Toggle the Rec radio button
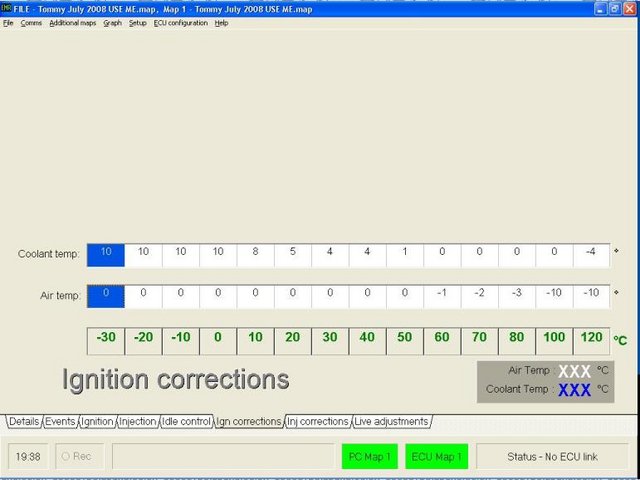This screenshot has height=480, width=640. pyautogui.click(x=66, y=456)
